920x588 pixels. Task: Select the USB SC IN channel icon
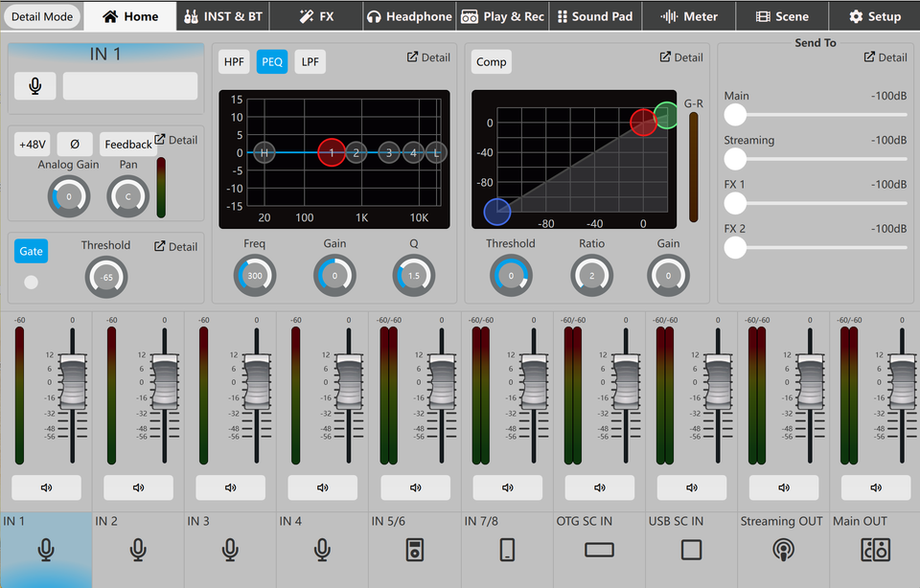tap(691, 550)
